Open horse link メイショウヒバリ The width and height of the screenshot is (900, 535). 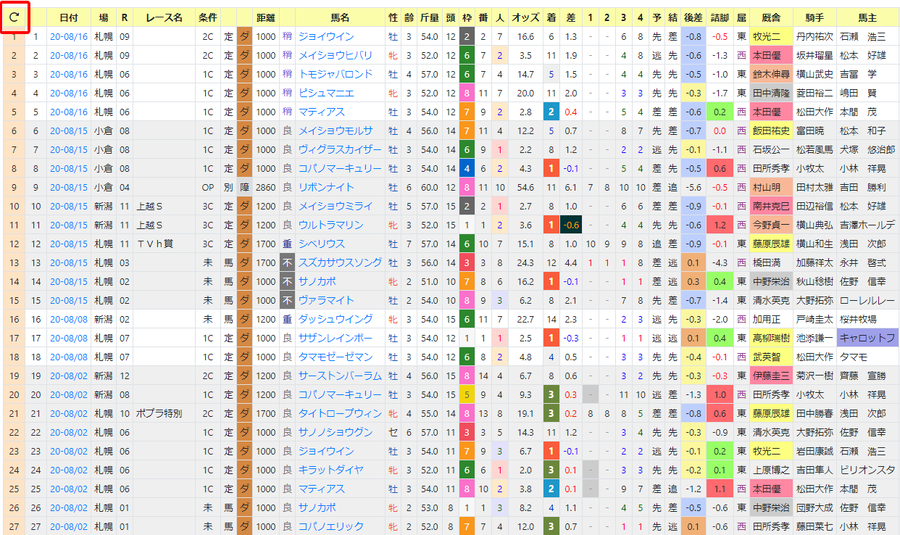click(335, 56)
